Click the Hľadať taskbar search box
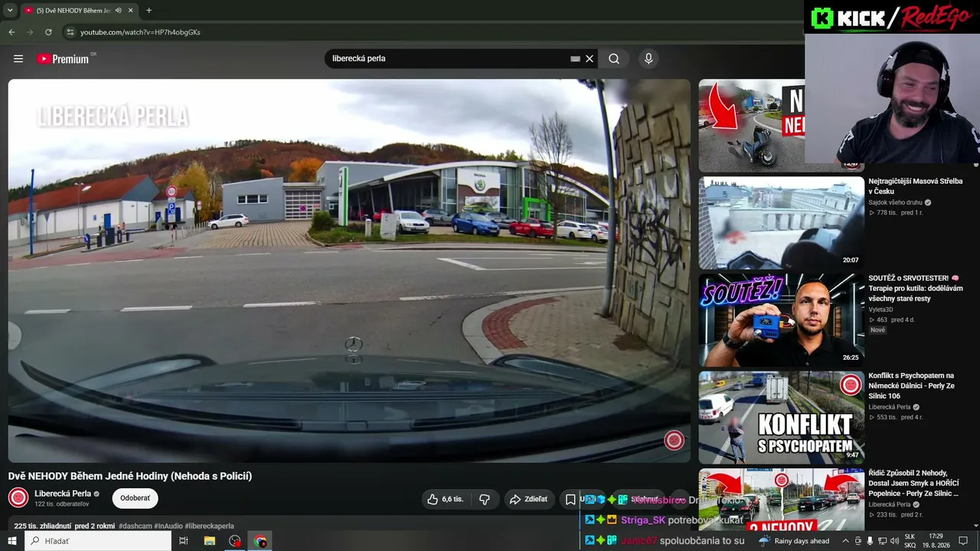 99,541
